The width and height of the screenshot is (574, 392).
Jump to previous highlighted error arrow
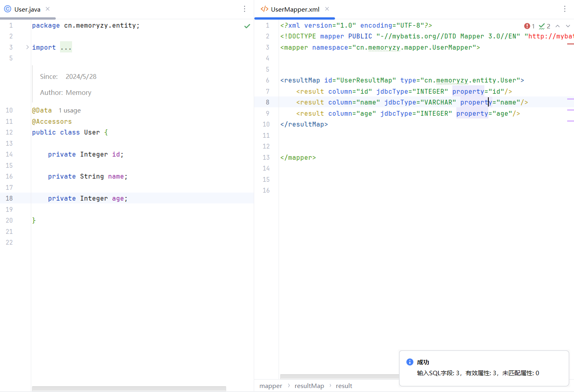click(x=558, y=26)
